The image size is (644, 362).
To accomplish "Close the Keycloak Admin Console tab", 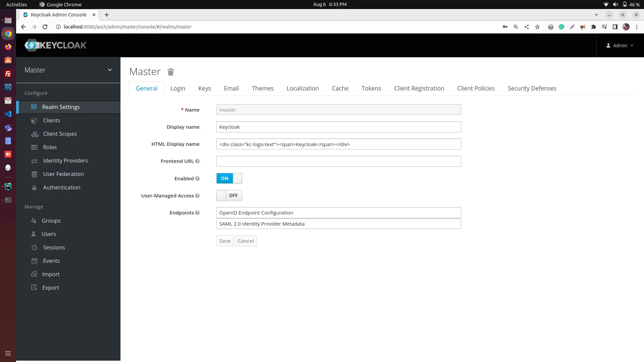I will pyautogui.click(x=94, y=15).
